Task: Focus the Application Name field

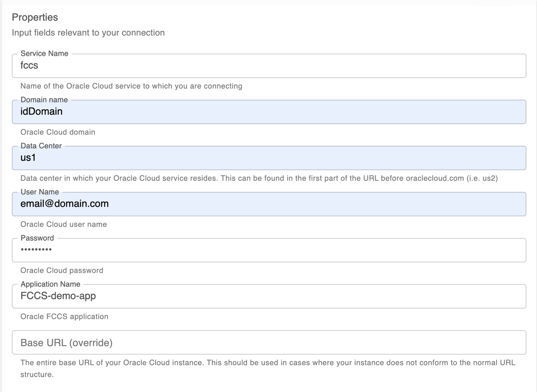Action: coord(269,296)
